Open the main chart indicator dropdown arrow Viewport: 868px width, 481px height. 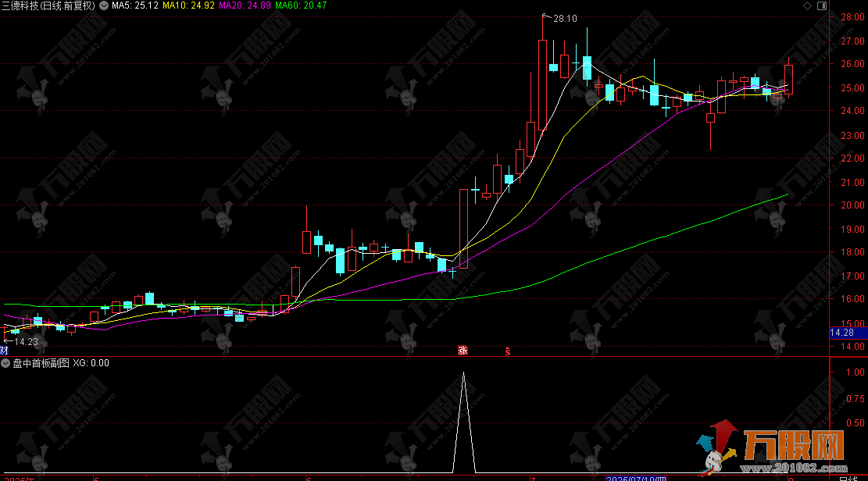pos(103,5)
